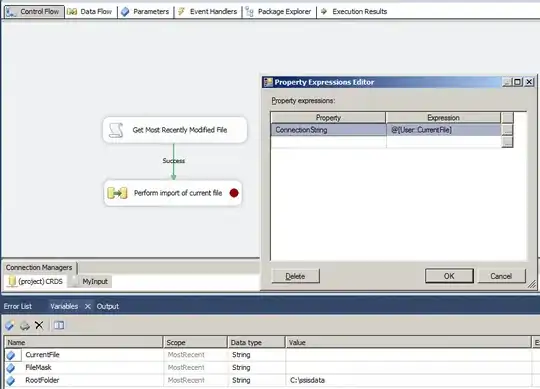
Task: Click the RootFolder variable icon
Action: [11, 381]
